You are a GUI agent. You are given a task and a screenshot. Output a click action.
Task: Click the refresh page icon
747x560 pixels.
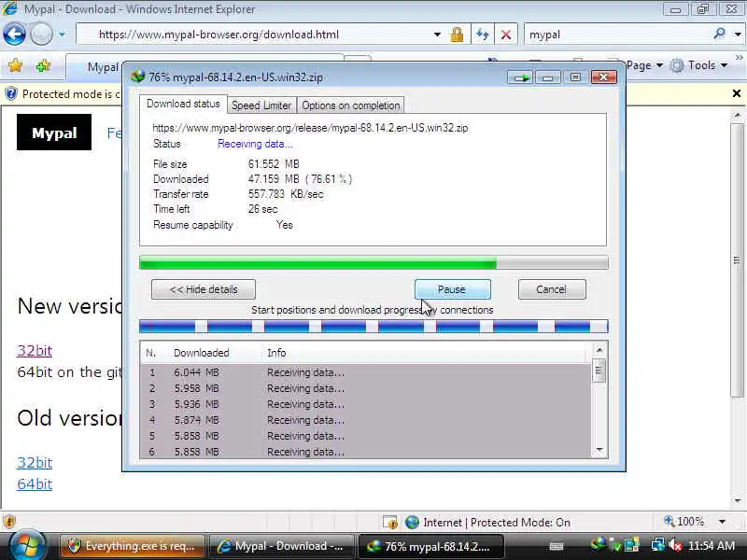[x=483, y=35]
